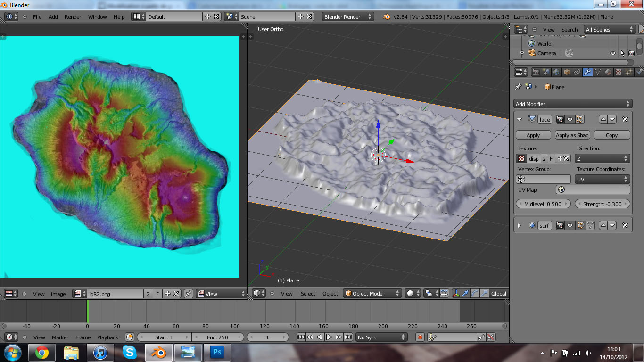
Task: Open the Render menu in the top bar
Action: (x=73, y=16)
